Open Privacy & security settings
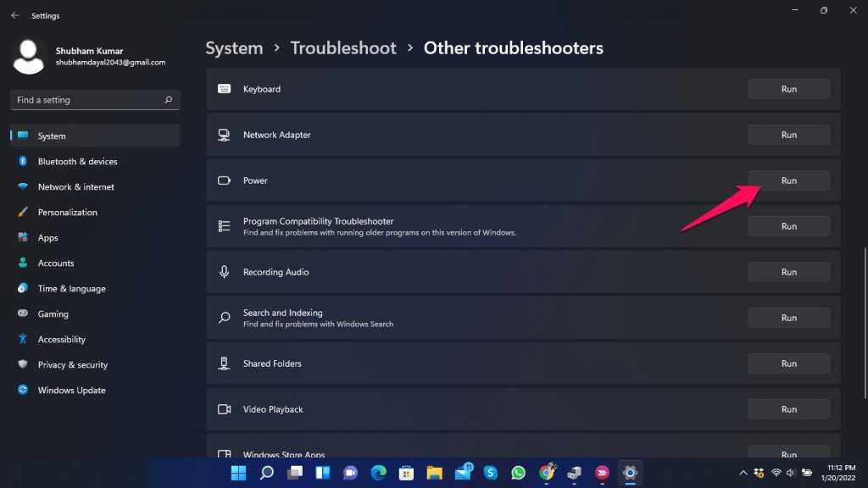Image resolution: width=868 pixels, height=488 pixels. tap(72, 364)
